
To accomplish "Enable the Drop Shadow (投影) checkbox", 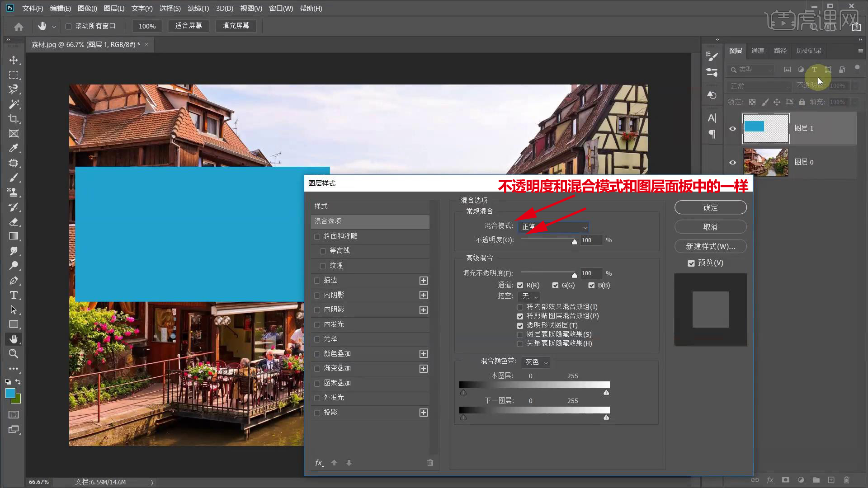I will pyautogui.click(x=317, y=413).
